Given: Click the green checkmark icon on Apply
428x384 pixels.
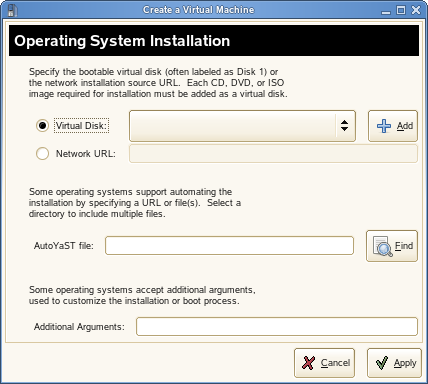Looking at the screenshot, I should tap(382, 363).
